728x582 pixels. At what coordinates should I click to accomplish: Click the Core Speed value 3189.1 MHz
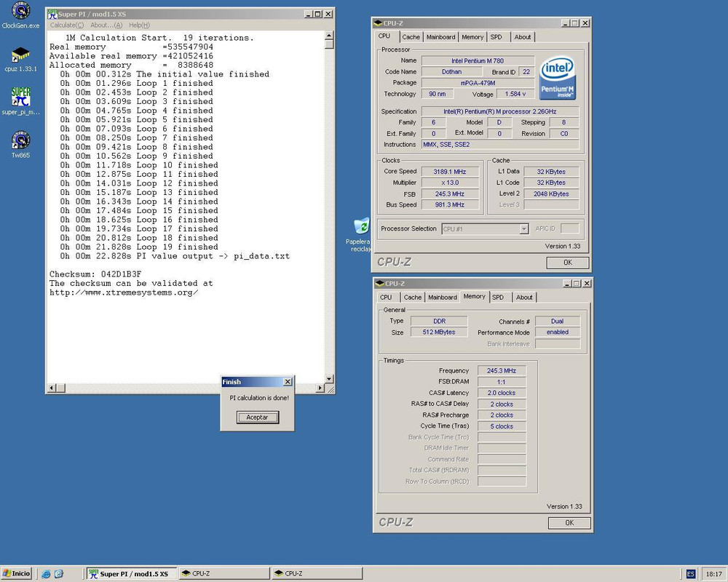coord(449,172)
